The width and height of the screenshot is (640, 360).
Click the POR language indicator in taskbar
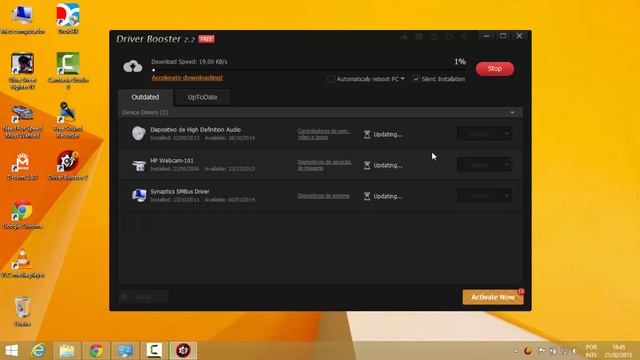click(591, 351)
